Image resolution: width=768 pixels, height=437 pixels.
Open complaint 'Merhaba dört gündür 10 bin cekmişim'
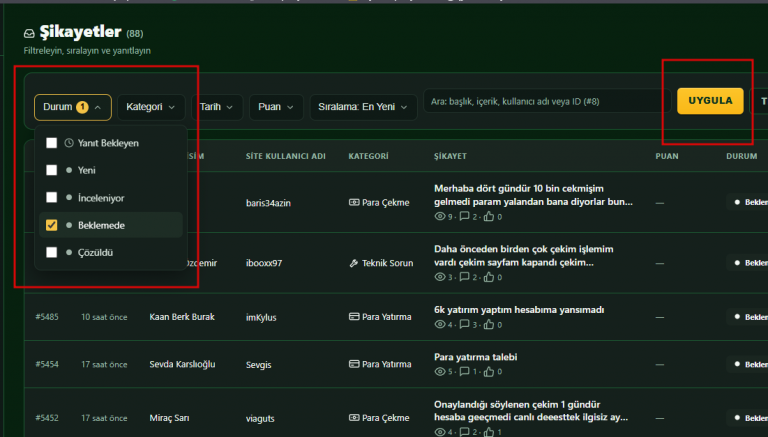click(533, 195)
